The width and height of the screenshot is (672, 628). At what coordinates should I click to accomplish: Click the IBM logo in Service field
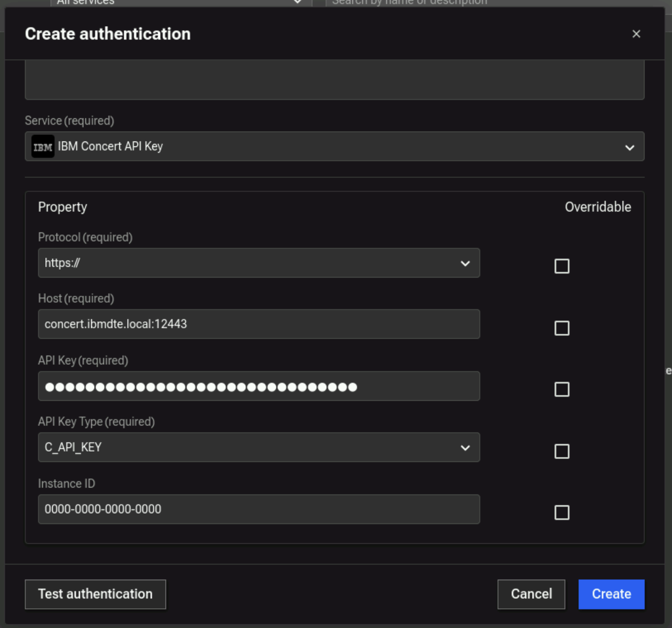click(43, 147)
